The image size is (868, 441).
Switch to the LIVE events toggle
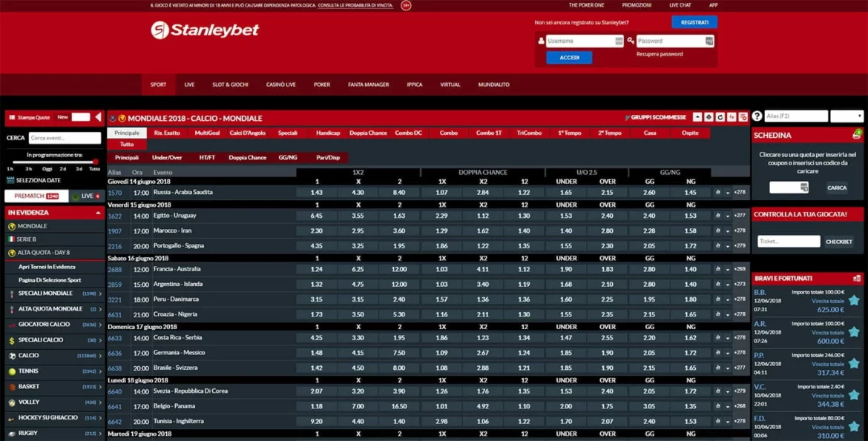[x=87, y=196]
